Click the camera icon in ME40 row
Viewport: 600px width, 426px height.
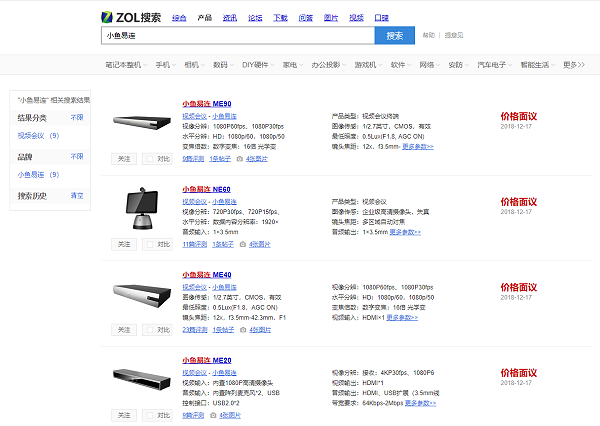tap(243, 330)
